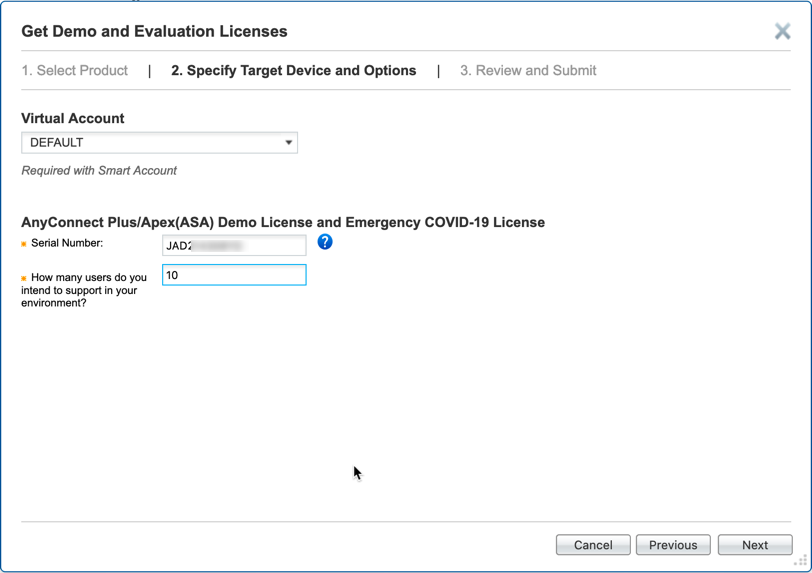The image size is (812, 573).
Task: Click the blue help icon beside Serial Number
Action: point(325,242)
